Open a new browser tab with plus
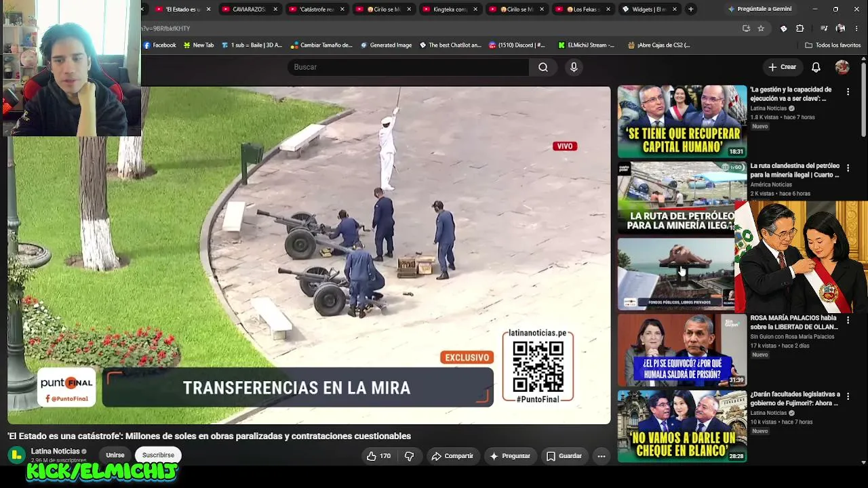 690,9
